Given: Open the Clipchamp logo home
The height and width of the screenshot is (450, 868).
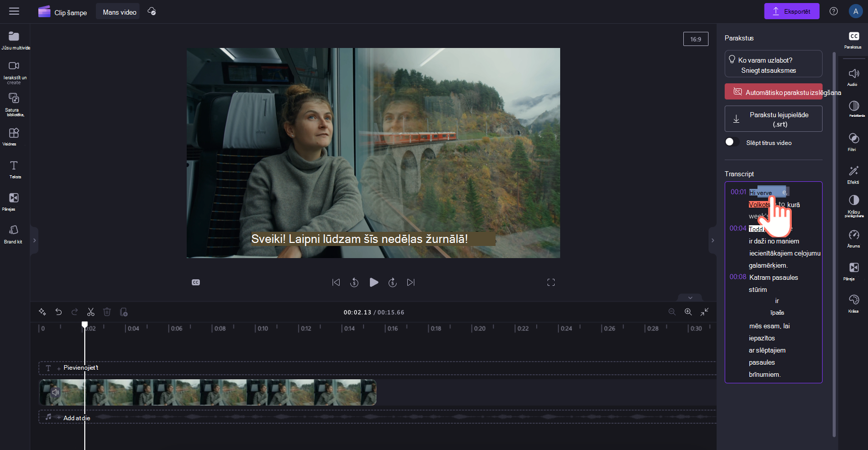Looking at the screenshot, I should pos(44,12).
